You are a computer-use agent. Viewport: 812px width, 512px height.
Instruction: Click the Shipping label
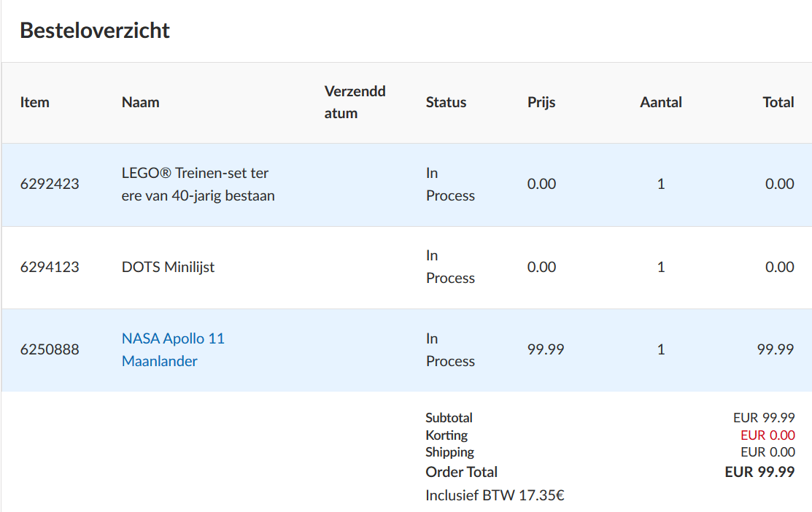(449, 452)
